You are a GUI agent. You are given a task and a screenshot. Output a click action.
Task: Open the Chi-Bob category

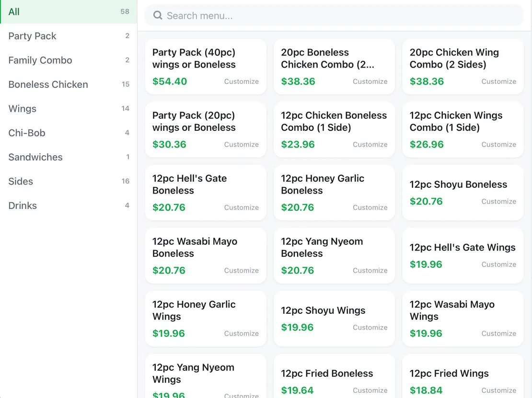[x=69, y=133]
